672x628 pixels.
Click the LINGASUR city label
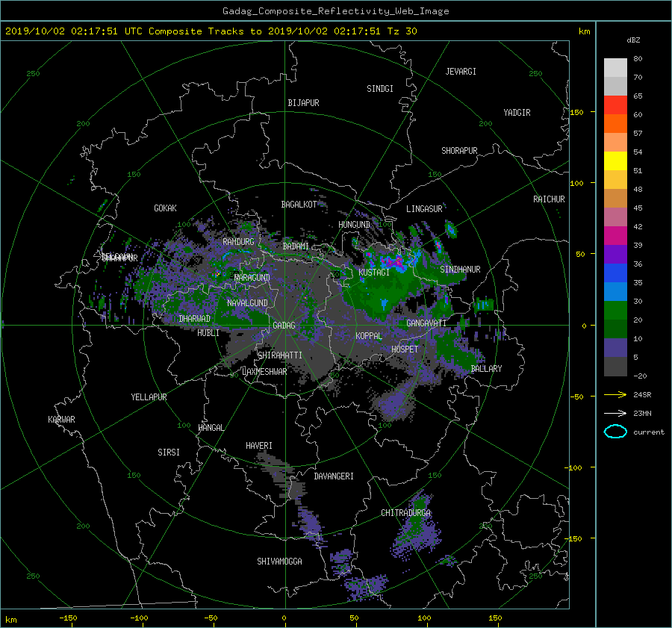(x=424, y=209)
